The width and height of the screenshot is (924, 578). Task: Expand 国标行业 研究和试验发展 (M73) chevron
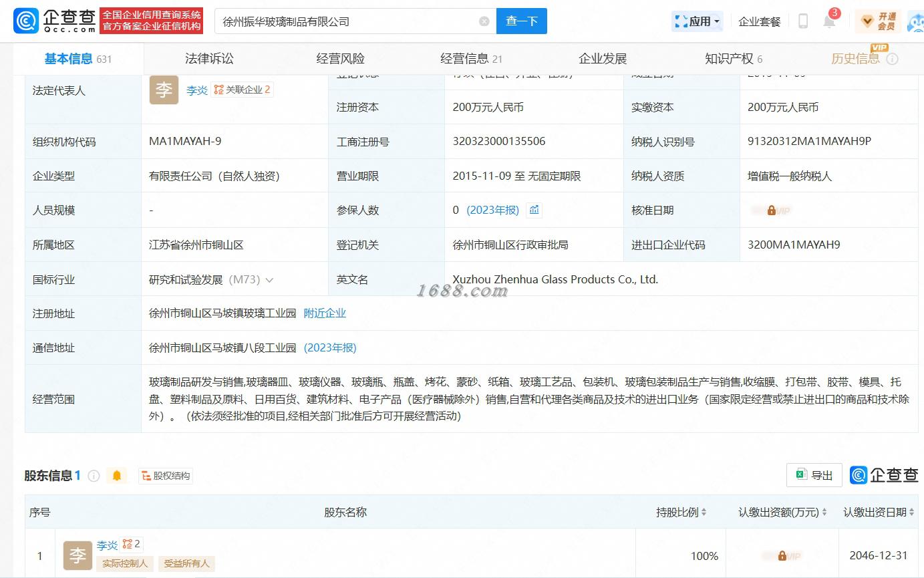[x=269, y=280]
